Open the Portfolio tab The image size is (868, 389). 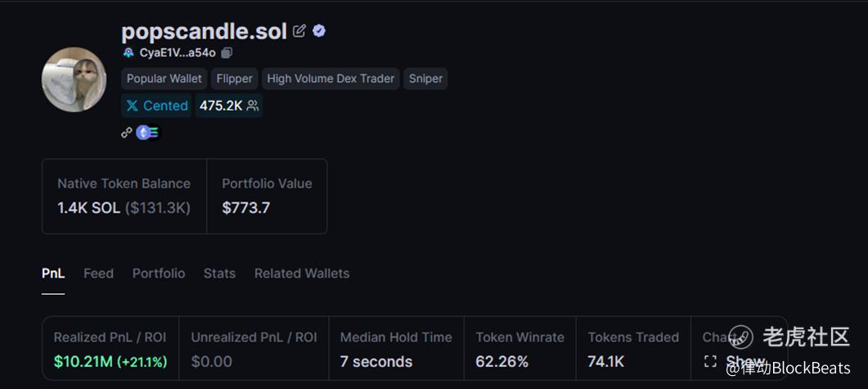tap(159, 274)
